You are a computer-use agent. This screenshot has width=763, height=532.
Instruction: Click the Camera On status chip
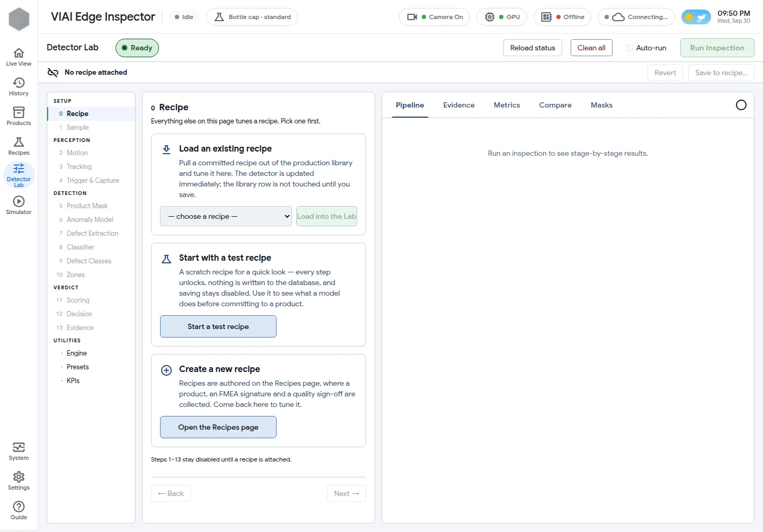[434, 17]
